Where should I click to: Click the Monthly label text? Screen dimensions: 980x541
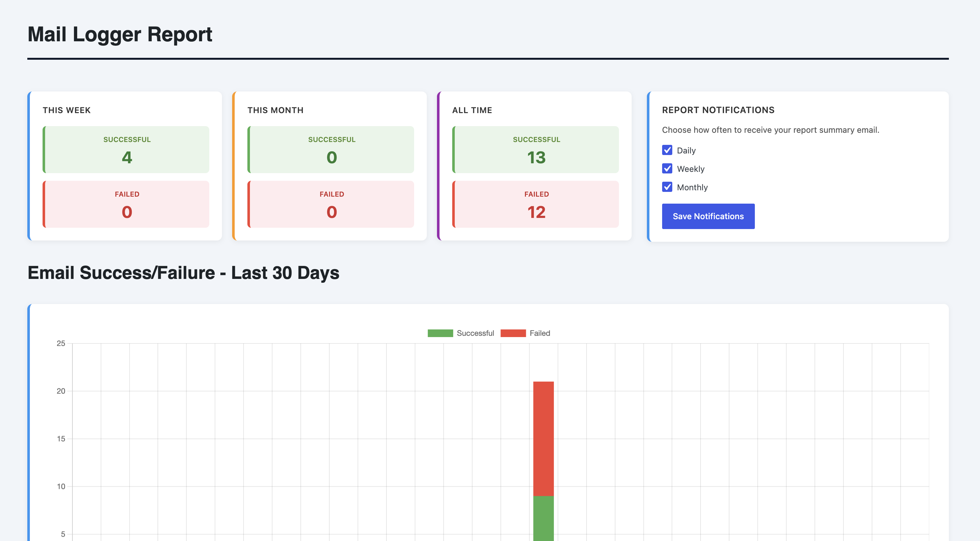692,187
